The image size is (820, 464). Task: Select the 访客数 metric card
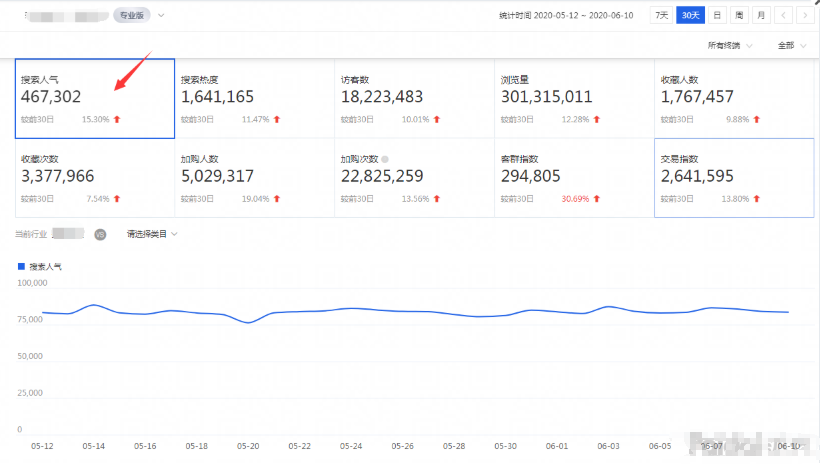[x=413, y=98]
